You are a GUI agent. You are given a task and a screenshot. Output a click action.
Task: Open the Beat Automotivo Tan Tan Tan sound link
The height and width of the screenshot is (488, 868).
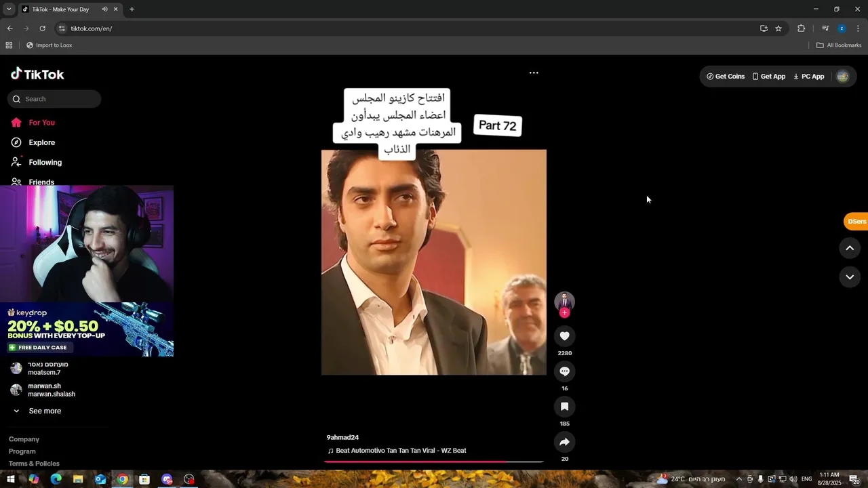point(397,451)
